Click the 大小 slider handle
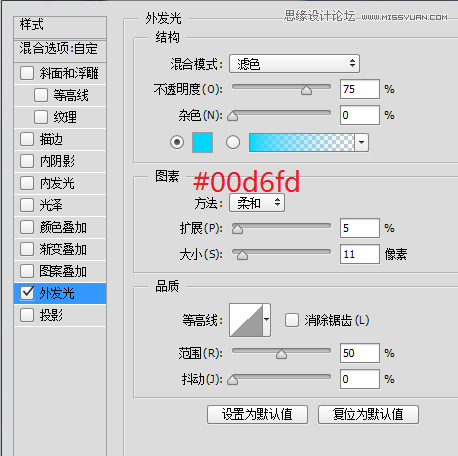 242,255
